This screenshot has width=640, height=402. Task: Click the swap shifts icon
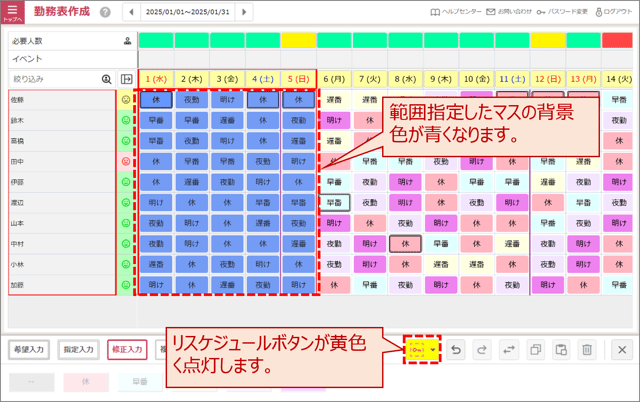tap(508, 349)
